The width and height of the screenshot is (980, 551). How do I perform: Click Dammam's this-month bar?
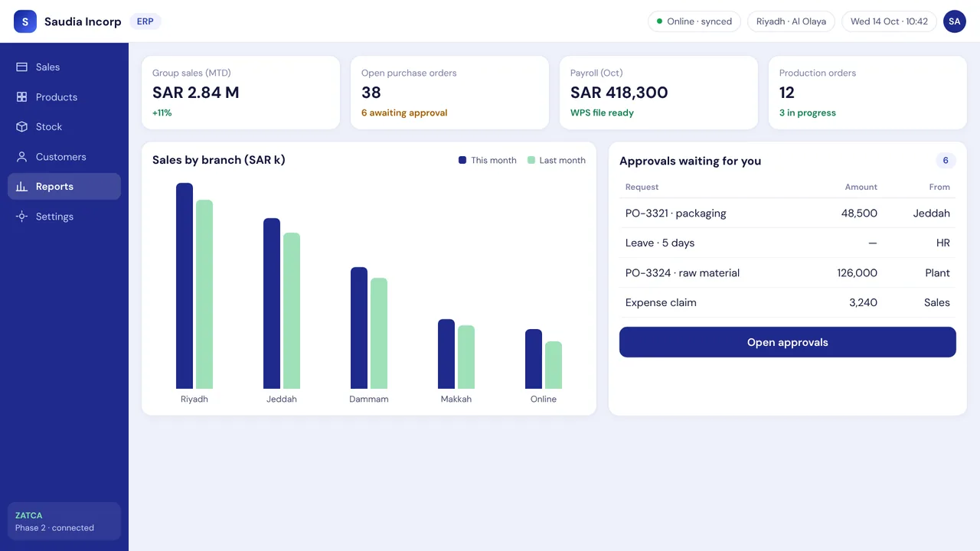pyautogui.click(x=359, y=328)
